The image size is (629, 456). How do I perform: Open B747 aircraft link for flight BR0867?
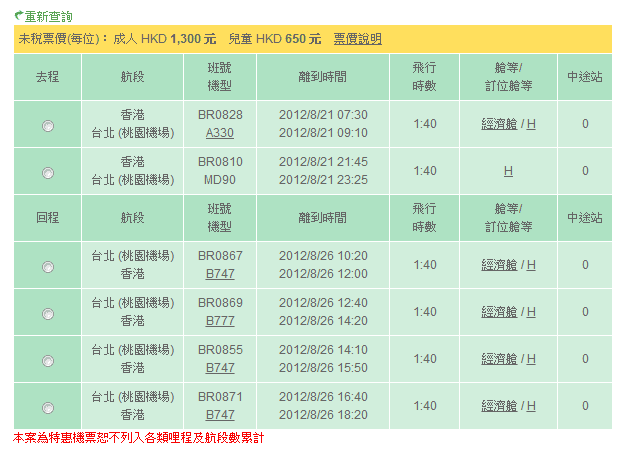click(220, 274)
